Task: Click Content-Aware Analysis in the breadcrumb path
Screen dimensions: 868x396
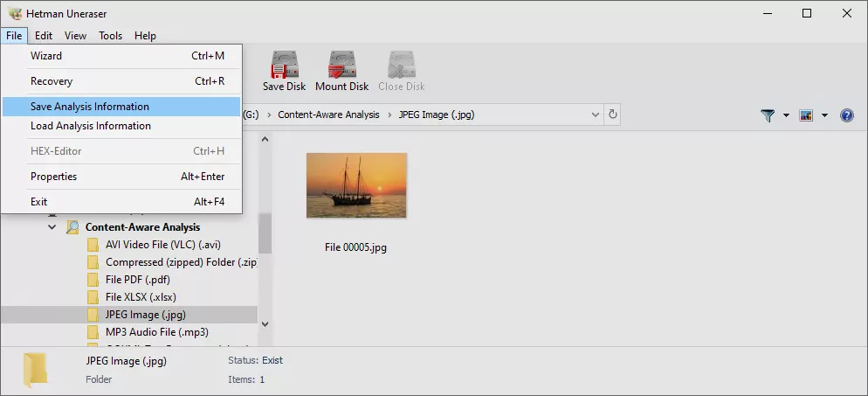Action: tap(328, 115)
